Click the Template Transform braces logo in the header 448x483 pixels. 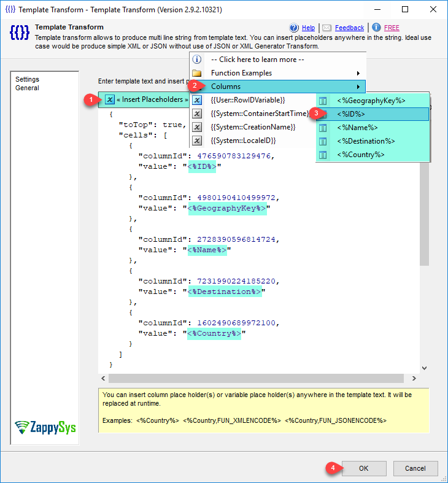[20, 33]
